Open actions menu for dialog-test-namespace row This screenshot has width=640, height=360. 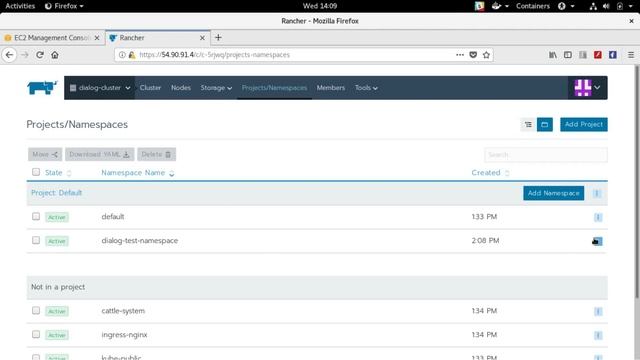pos(597,241)
